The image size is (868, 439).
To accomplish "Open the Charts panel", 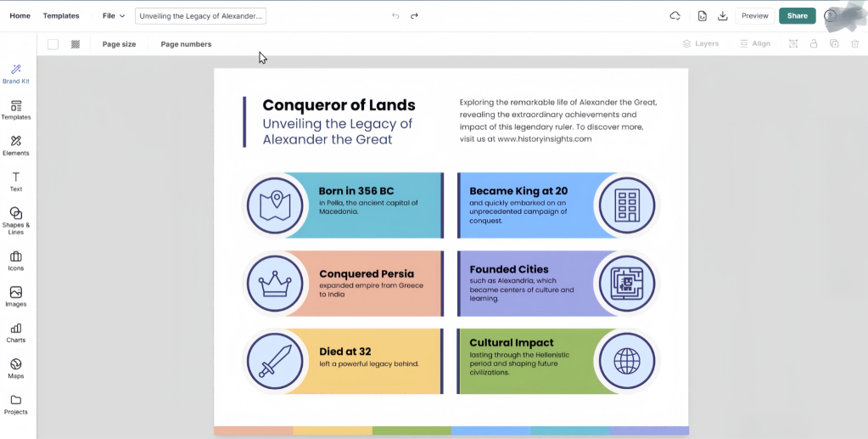I will [16, 332].
